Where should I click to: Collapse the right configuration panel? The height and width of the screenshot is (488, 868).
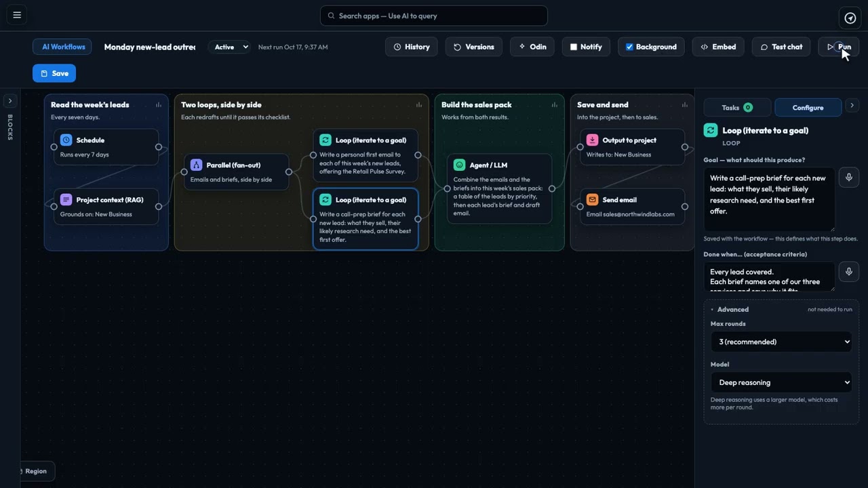point(852,106)
